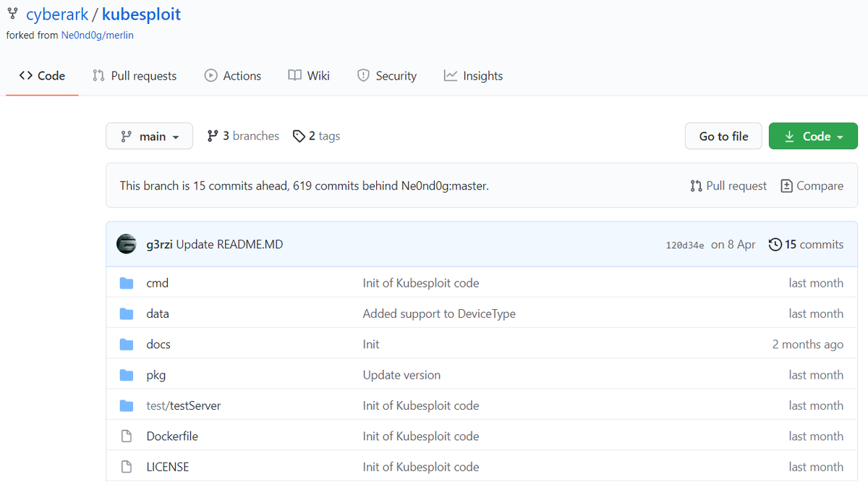The image size is (868, 485).
Task: Open the cmd folder
Action: click(157, 283)
